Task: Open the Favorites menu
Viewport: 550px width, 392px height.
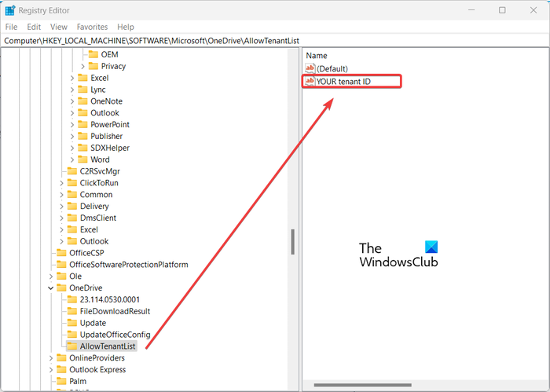Action: tap(92, 27)
